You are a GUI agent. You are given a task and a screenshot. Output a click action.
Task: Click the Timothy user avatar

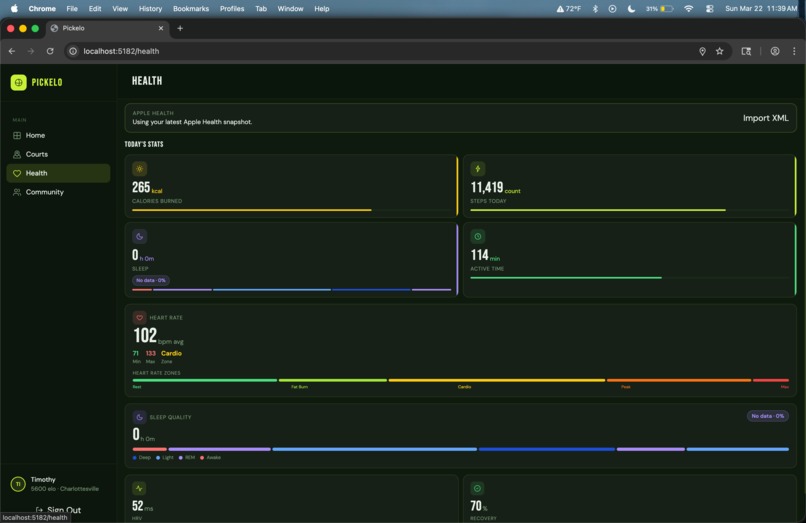click(18, 484)
